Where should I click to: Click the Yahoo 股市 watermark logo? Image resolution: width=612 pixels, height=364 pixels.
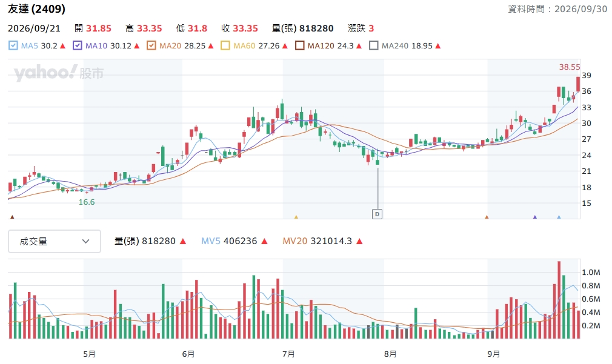59,73
